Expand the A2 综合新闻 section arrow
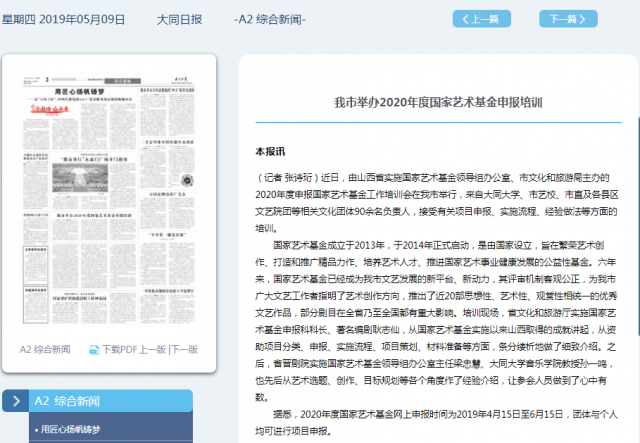The height and width of the screenshot is (443, 640). [16, 401]
